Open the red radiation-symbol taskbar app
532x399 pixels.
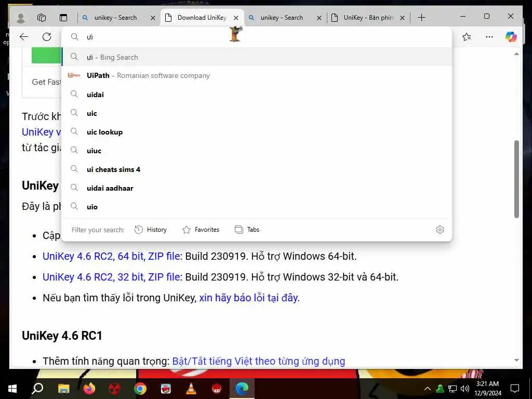[115, 389]
